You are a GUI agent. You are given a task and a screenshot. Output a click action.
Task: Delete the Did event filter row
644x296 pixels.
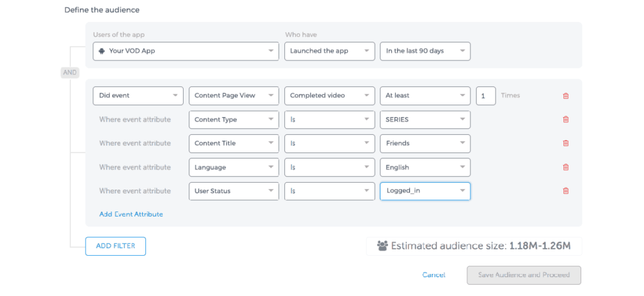pos(565,96)
